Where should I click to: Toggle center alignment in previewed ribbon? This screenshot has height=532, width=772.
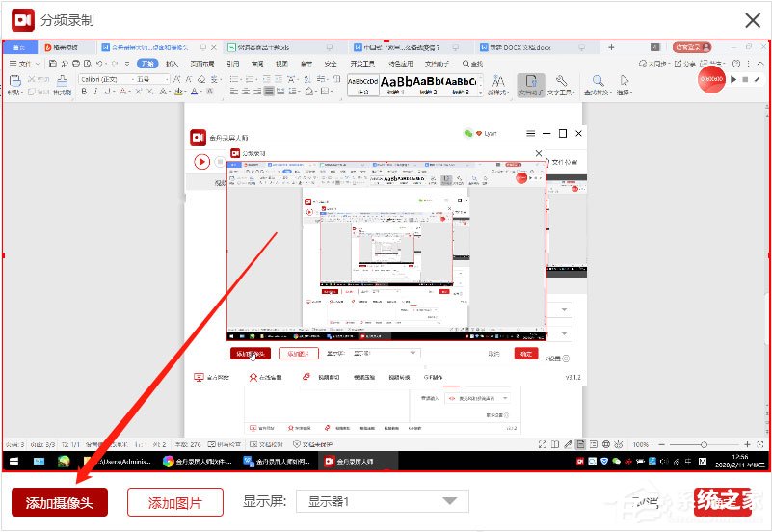tap(246, 92)
